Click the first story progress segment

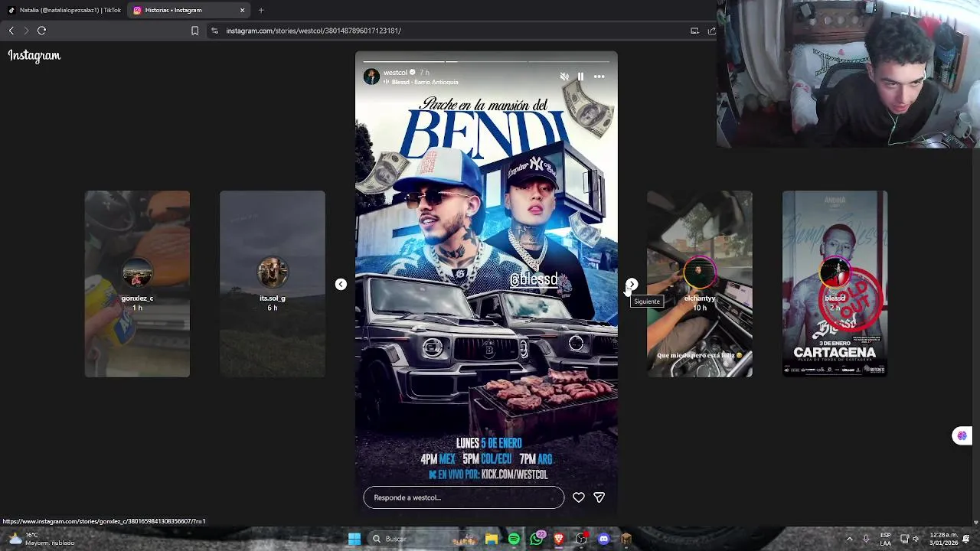coord(403,61)
